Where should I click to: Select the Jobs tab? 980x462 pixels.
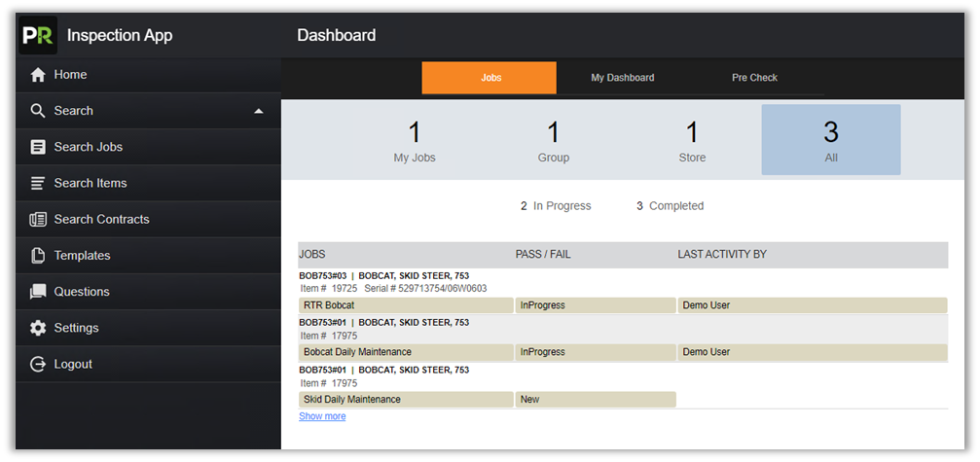[x=490, y=78]
